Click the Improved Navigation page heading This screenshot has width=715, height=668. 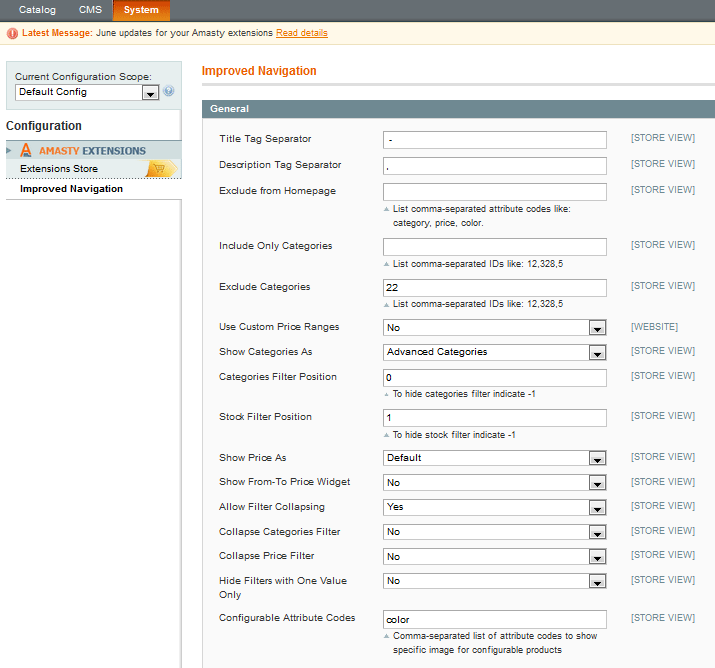tap(259, 71)
